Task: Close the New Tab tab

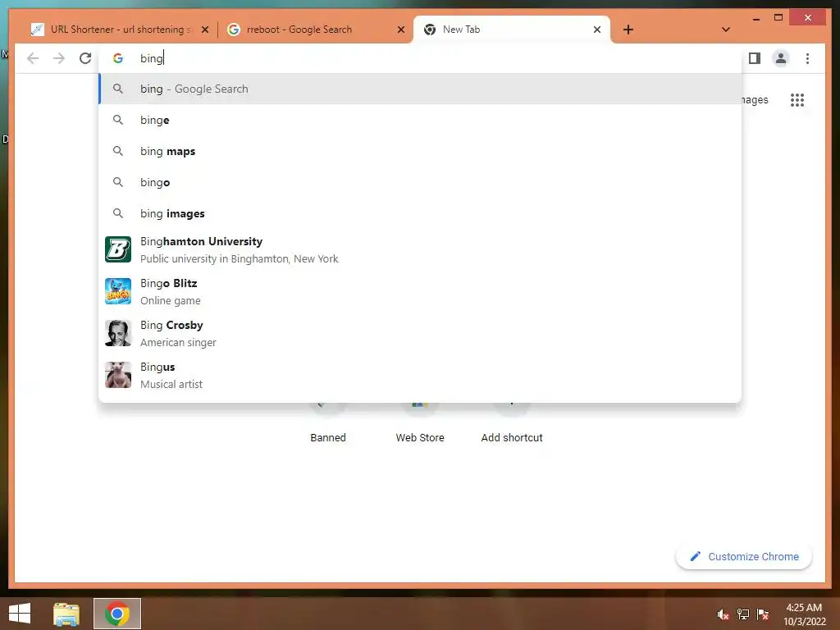Action: click(x=597, y=30)
